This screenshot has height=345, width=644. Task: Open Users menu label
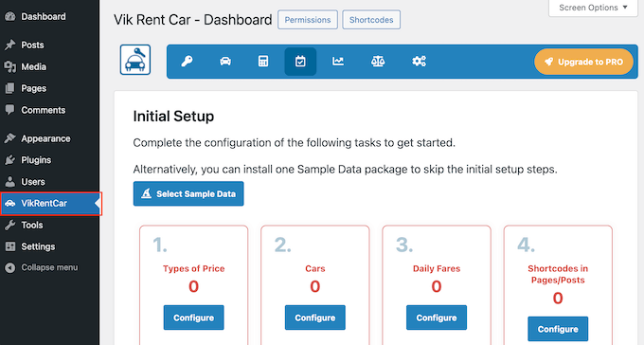(x=33, y=182)
